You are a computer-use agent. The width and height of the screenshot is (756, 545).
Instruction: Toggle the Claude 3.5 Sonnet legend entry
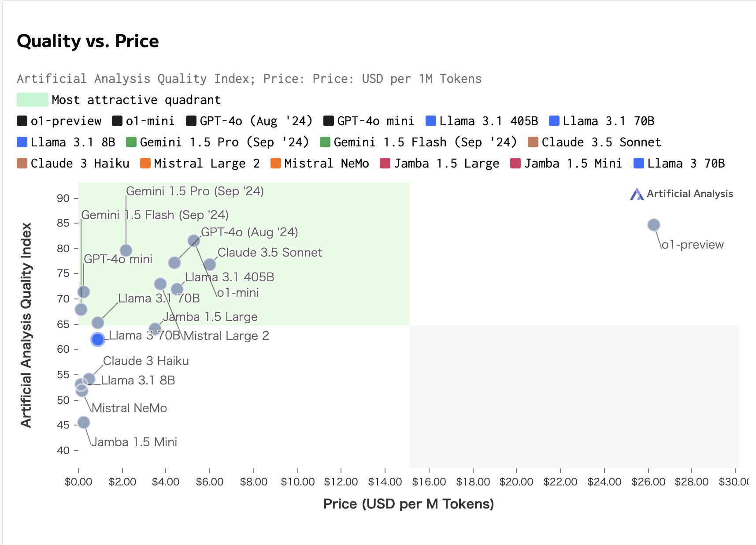click(x=601, y=142)
